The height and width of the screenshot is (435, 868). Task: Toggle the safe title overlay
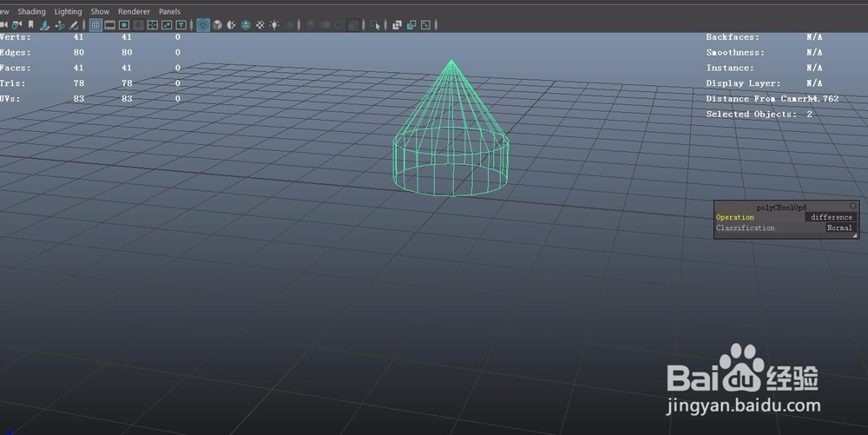pyautogui.click(x=181, y=25)
